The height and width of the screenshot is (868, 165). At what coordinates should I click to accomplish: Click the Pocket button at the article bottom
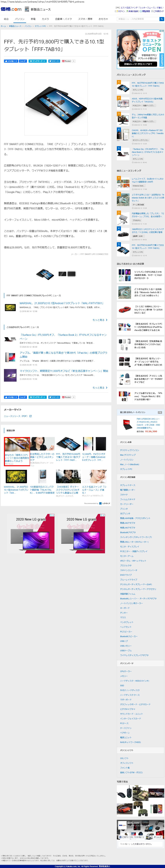coord(67,397)
